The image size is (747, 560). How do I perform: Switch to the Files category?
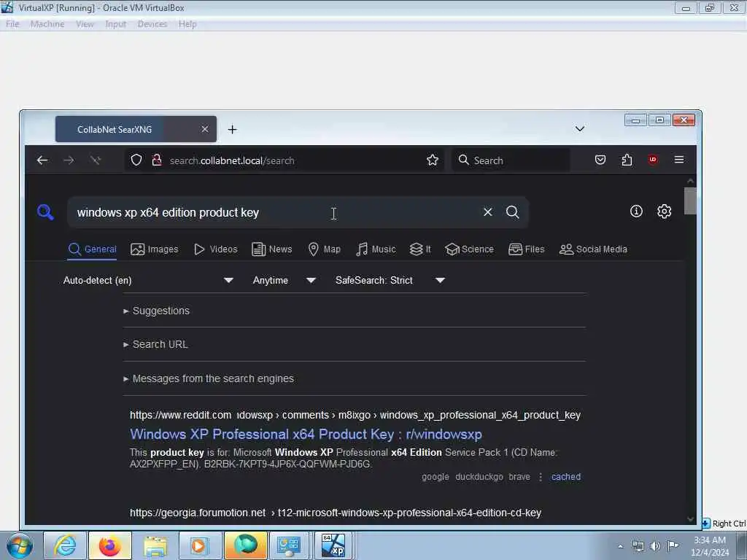pos(526,249)
